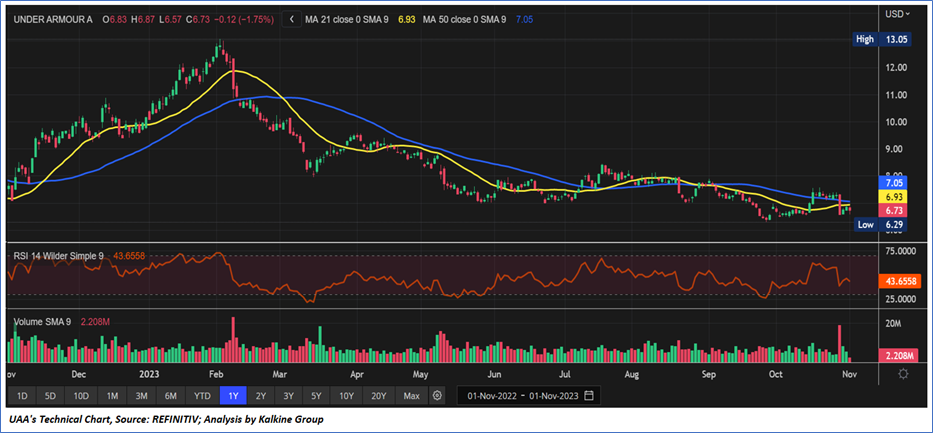The image size is (933, 433).
Task: Click the Volume SMA 9 label
Action: pos(42,322)
